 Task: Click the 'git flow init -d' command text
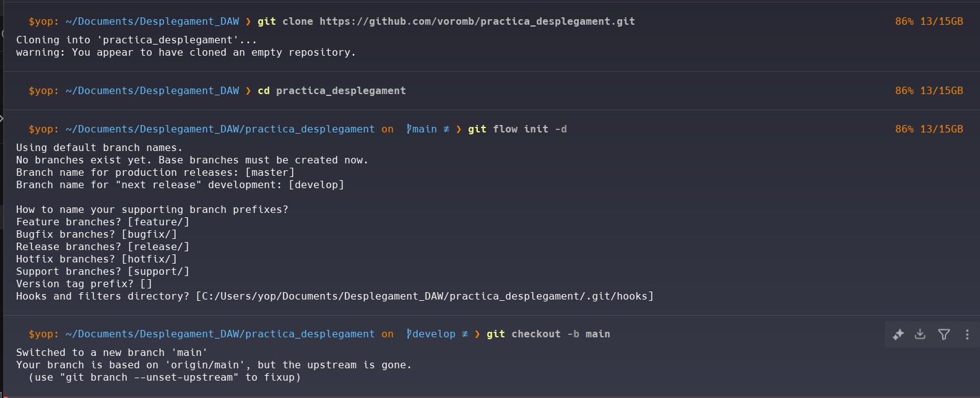pyautogui.click(x=517, y=129)
